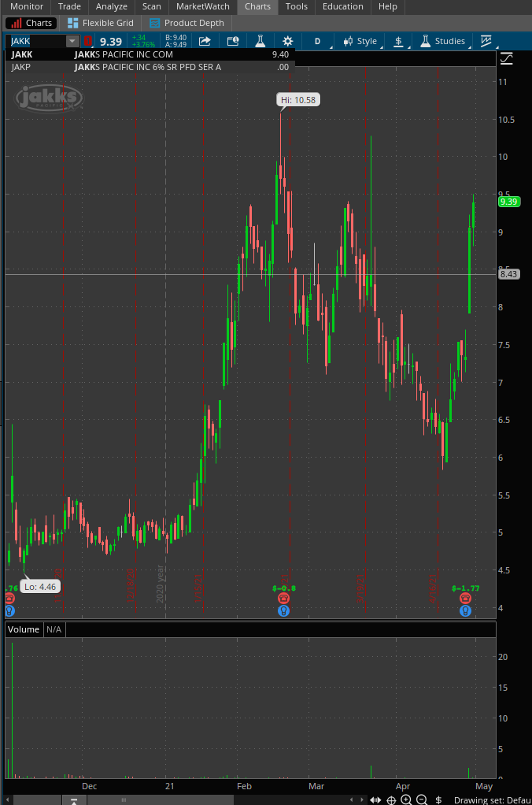Open the Drawing set selector

[x=493, y=799]
